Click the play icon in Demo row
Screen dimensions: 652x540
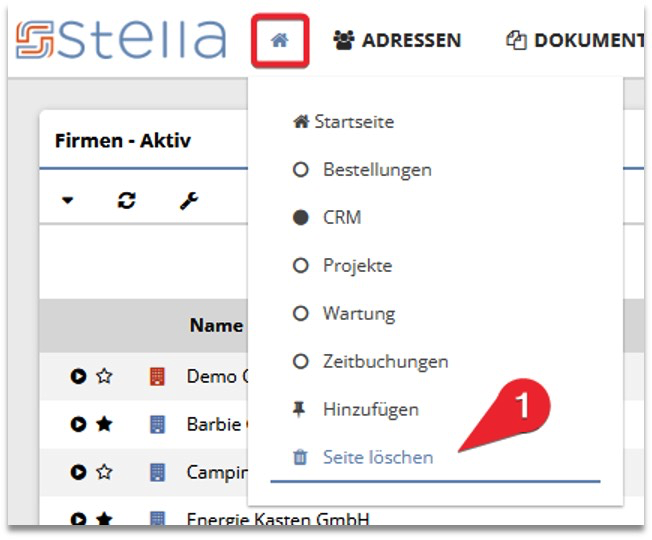78,377
